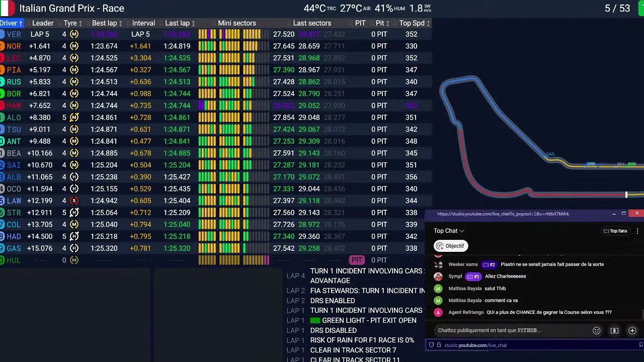Viewport: 644px width, 362px height.
Task: Click the hard tyre icon in ALB row
Action: (74, 177)
